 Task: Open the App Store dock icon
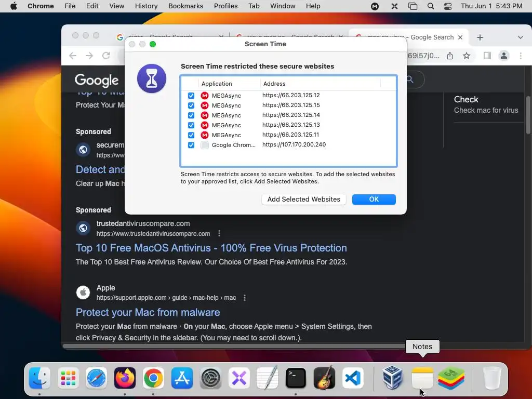(x=182, y=378)
